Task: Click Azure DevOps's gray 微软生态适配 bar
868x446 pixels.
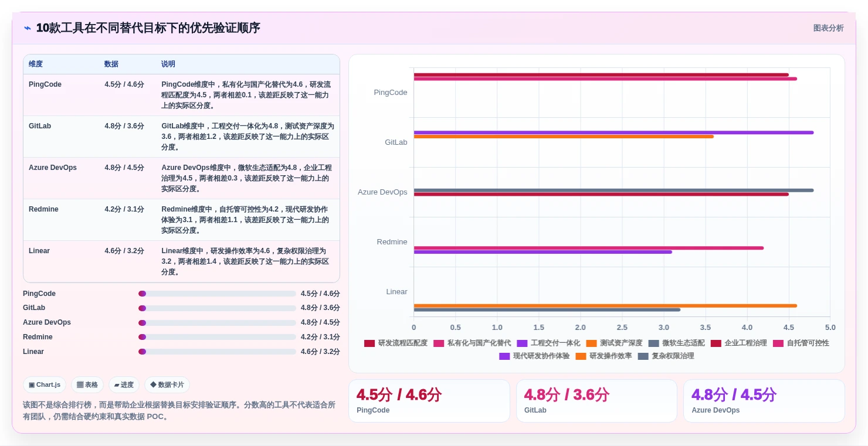Action: tap(613, 190)
